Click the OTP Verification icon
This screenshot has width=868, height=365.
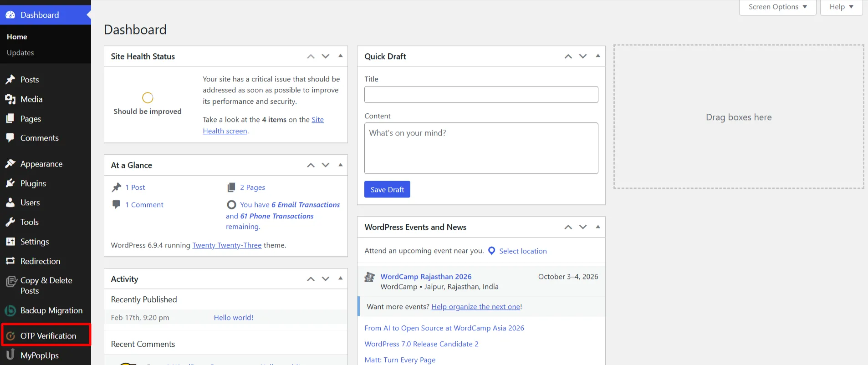coord(10,336)
